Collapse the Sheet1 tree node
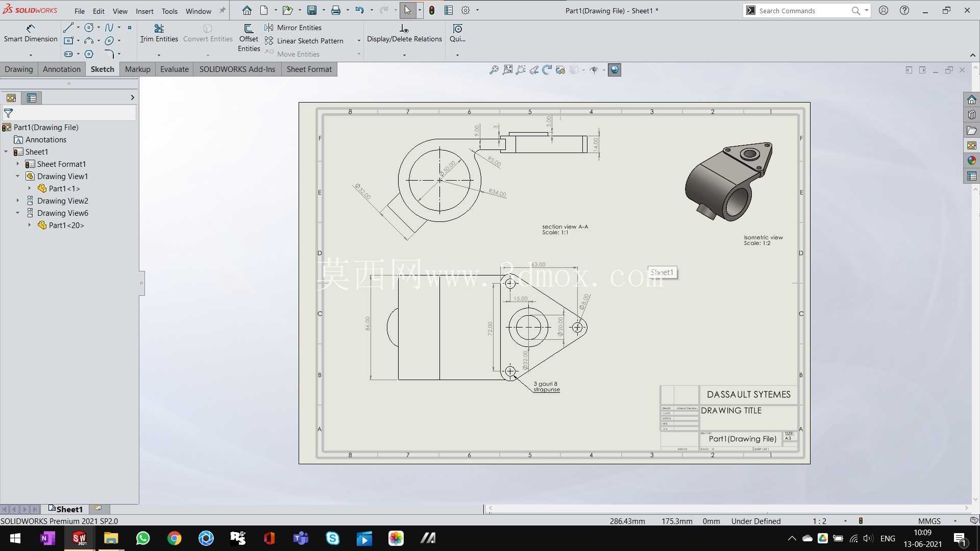This screenshot has width=980, height=551. tap(6, 152)
